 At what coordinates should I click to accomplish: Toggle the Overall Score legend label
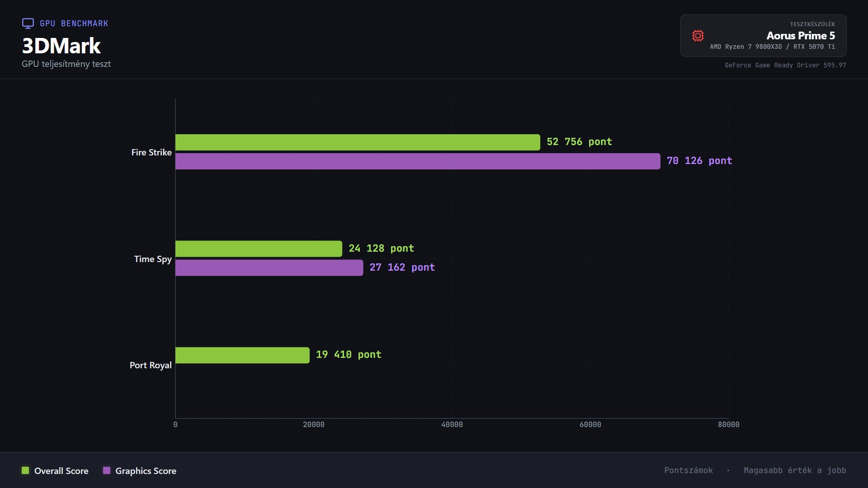point(61,471)
